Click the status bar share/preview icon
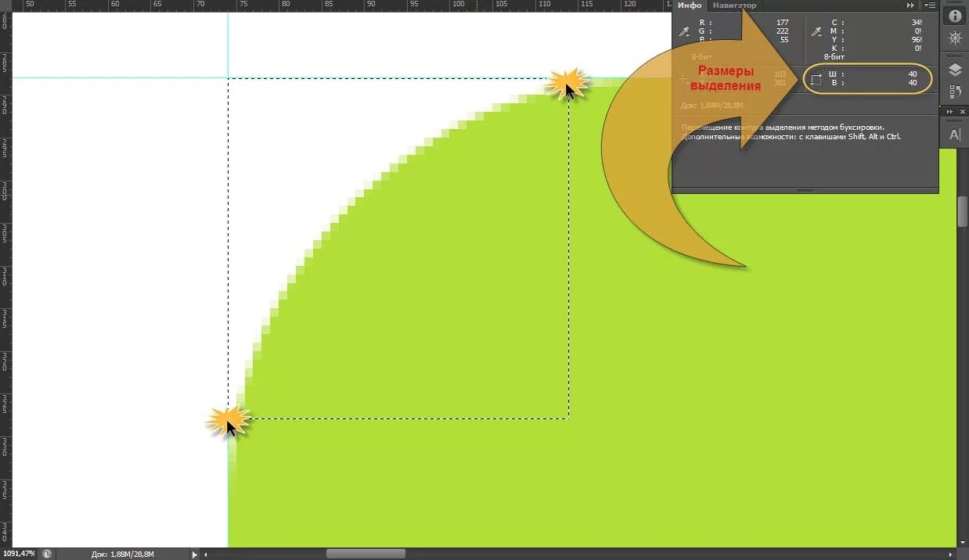 pos(46,554)
